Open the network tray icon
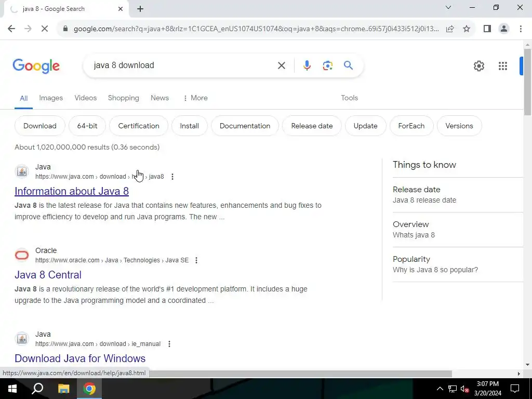The height and width of the screenshot is (399, 532). (453, 389)
